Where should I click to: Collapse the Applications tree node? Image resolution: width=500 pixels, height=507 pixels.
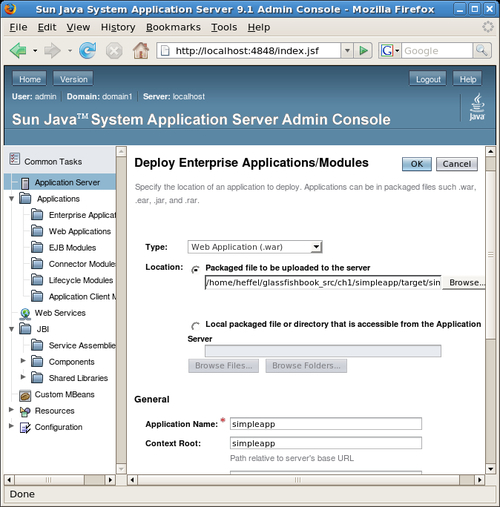pos(12,199)
